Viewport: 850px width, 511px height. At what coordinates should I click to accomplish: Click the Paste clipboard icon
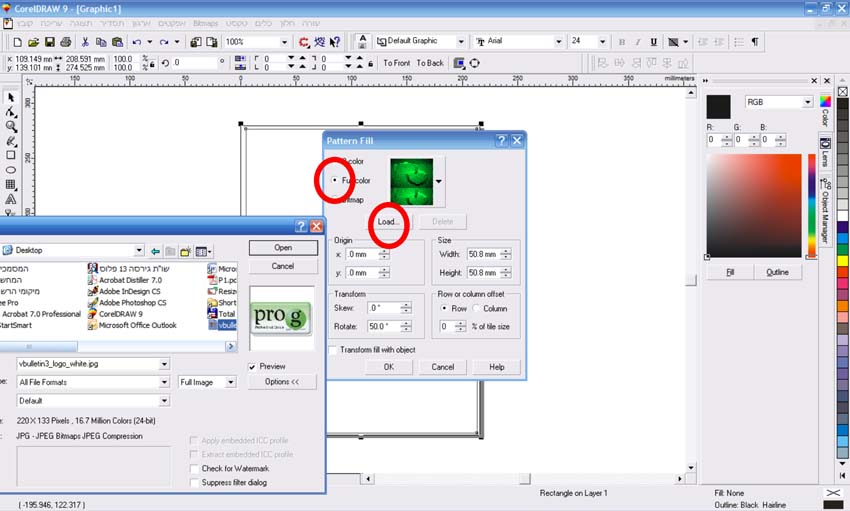pos(117,42)
